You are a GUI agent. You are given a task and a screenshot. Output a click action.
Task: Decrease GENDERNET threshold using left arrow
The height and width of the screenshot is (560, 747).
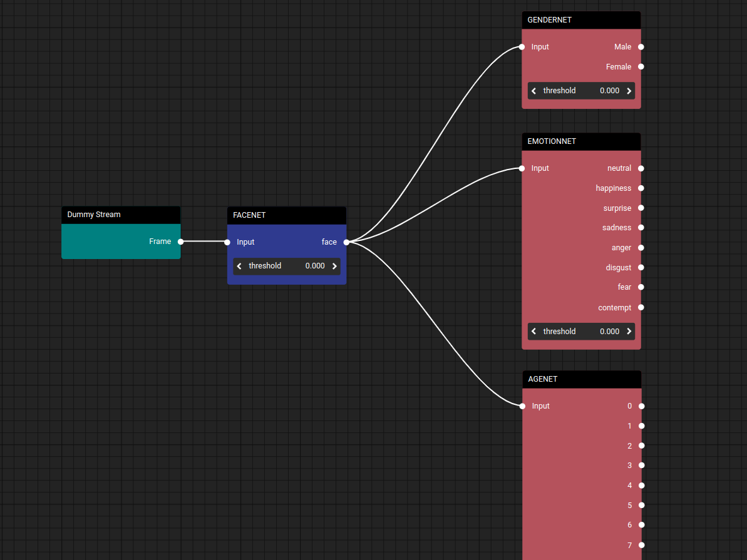(533, 91)
